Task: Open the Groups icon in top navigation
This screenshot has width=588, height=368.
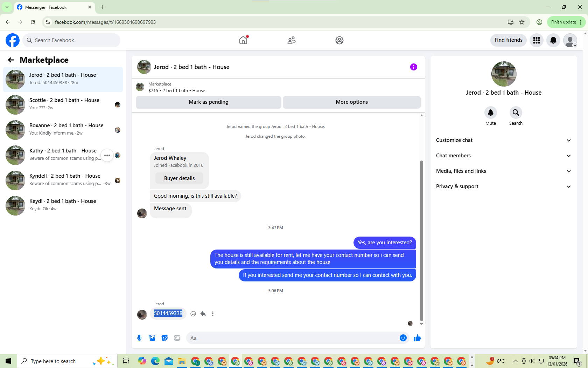Action: click(339, 40)
